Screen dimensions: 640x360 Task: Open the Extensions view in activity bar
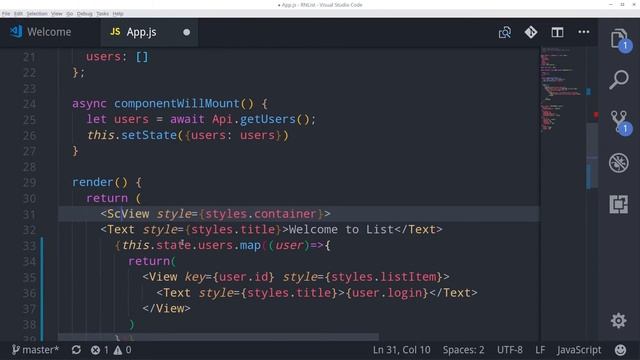pos(619,204)
